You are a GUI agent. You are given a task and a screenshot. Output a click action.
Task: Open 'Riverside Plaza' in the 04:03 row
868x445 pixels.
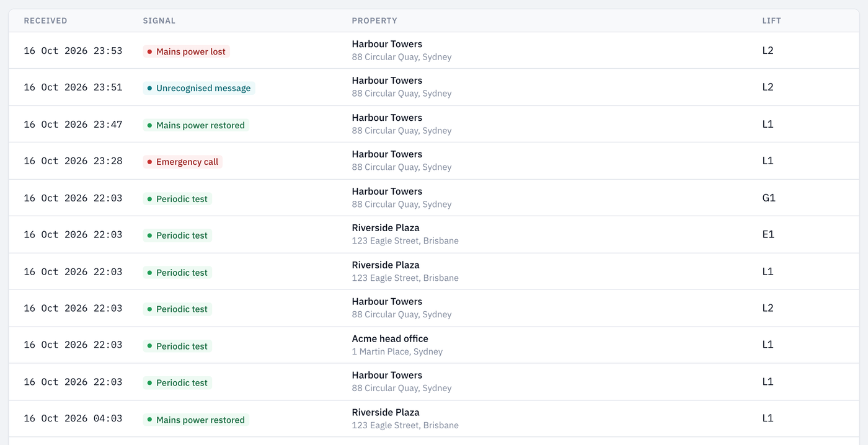pyautogui.click(x=386, y=413)
